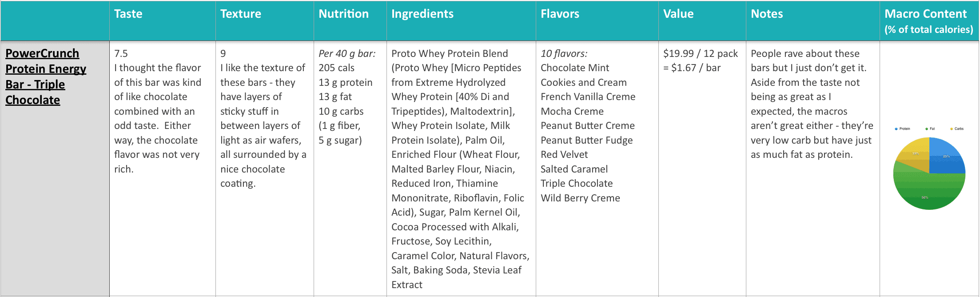Click the blue Protein legend dot
980x297 pixels.
896,129
